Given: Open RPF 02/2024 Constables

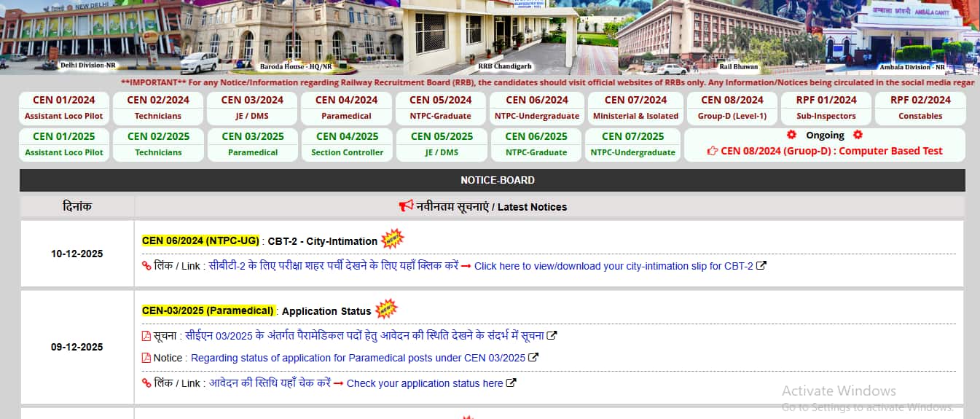Looking at the screenshot, I should (x=920, y=108).
